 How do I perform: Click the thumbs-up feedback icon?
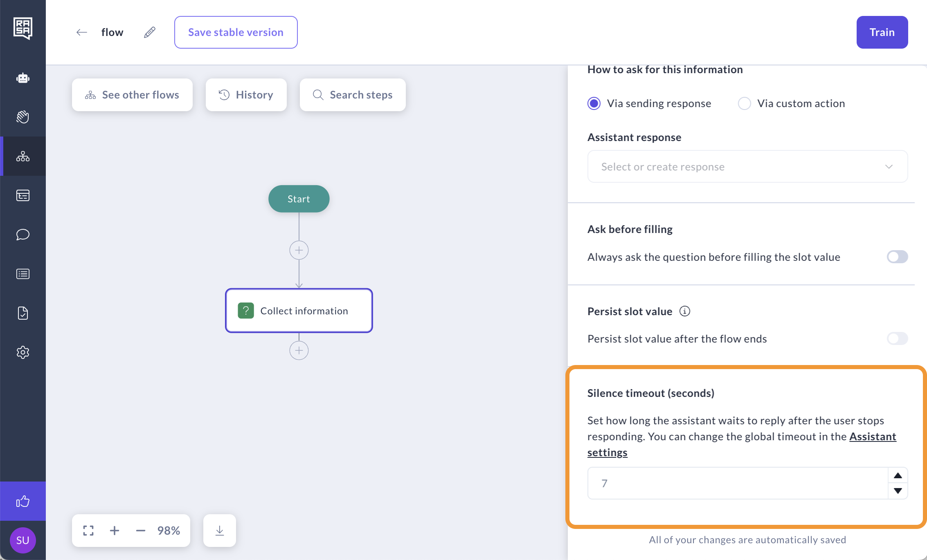click(x=23, y=501)
